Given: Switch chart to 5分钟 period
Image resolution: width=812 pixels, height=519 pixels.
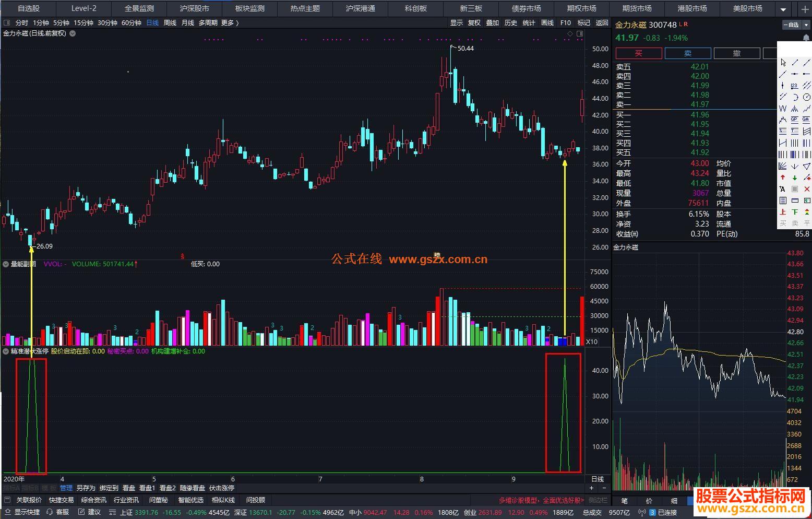Looking at the screenshot, I should pos(61,23).
